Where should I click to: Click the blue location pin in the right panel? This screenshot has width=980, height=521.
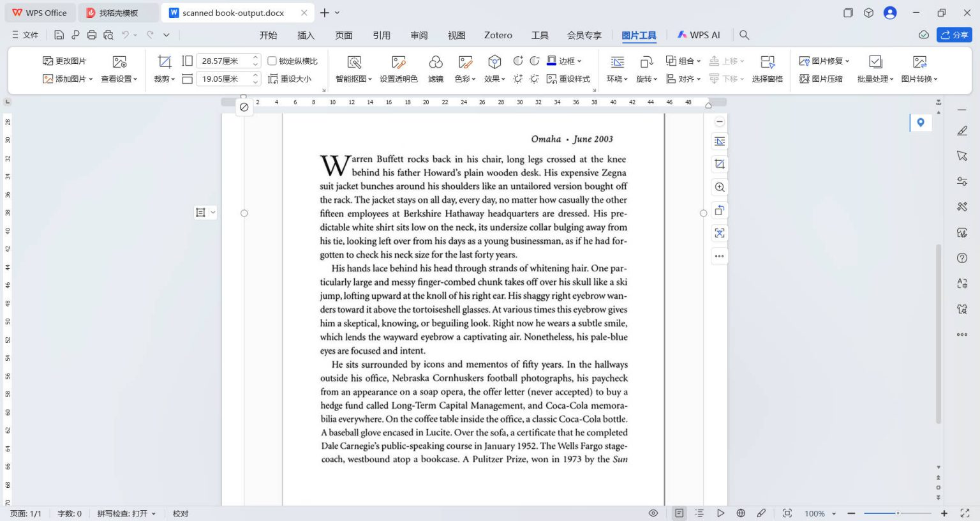921,123
